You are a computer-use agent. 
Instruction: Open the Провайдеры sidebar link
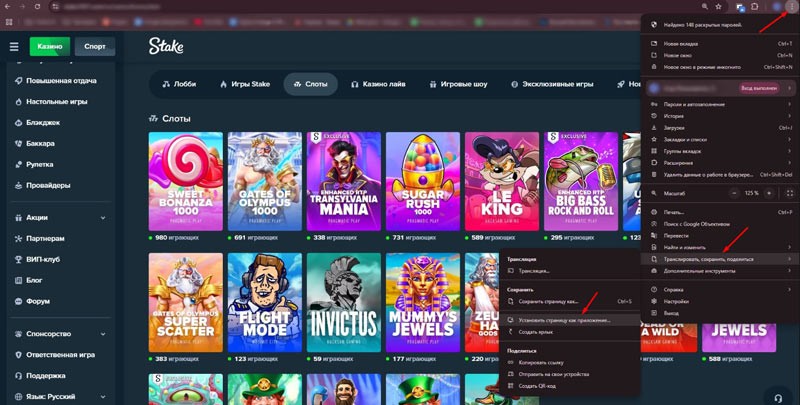click(x=48, y=185)
